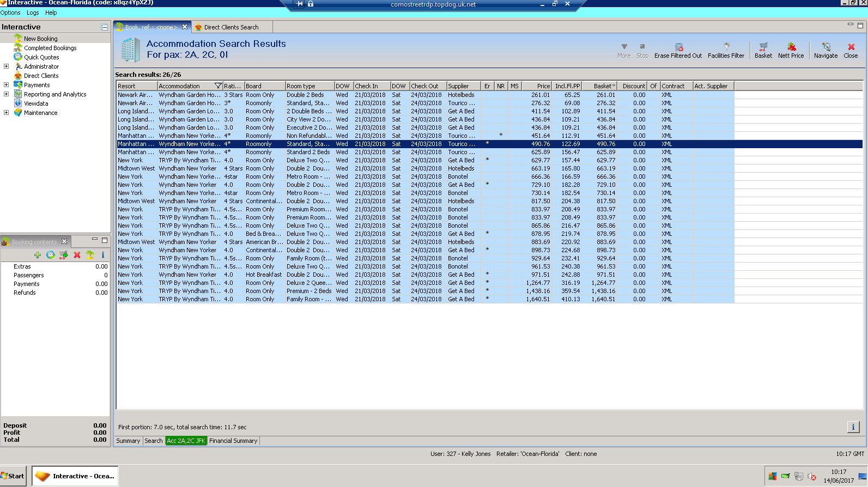
Task: Click the muted volume tray icon
Action: pyautogui.click(x=812, y=476)
